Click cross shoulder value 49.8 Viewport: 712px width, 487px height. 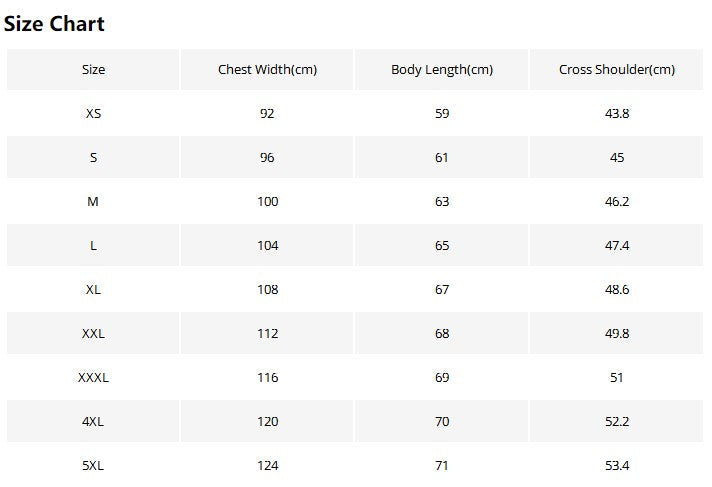(617, 334)
